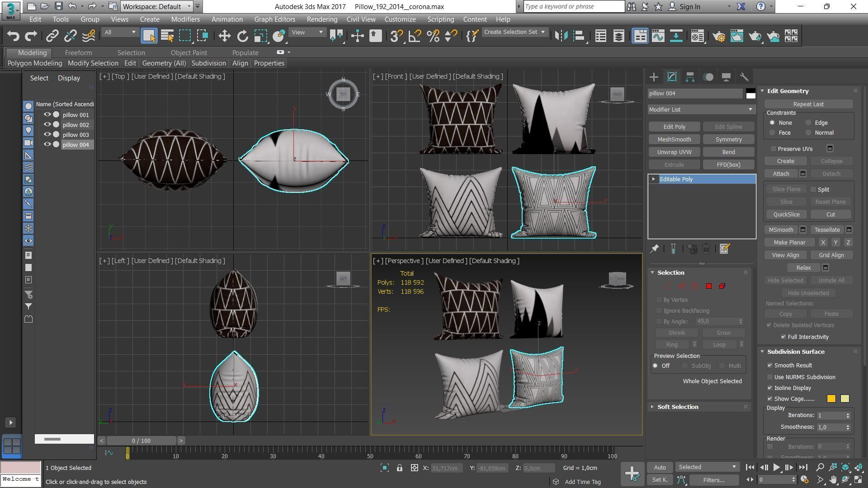Toggle the Selection Lock padlock icon

[x=400, y=468]
